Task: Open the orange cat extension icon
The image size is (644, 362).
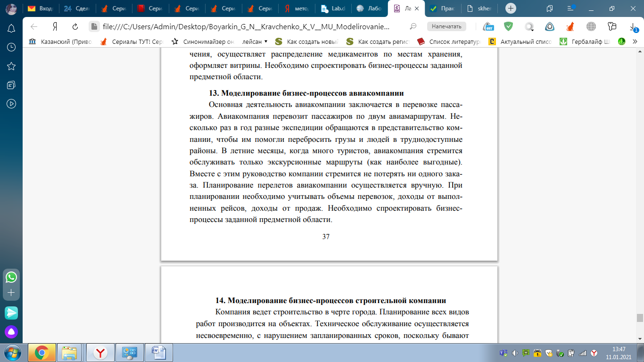Action: click(570, 26)
